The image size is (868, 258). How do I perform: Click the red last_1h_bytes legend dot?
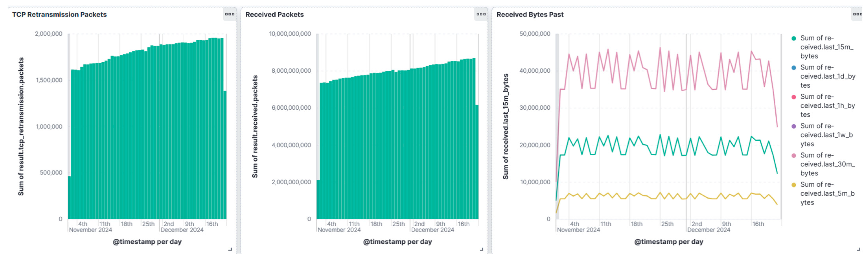[x=794, y=97]
